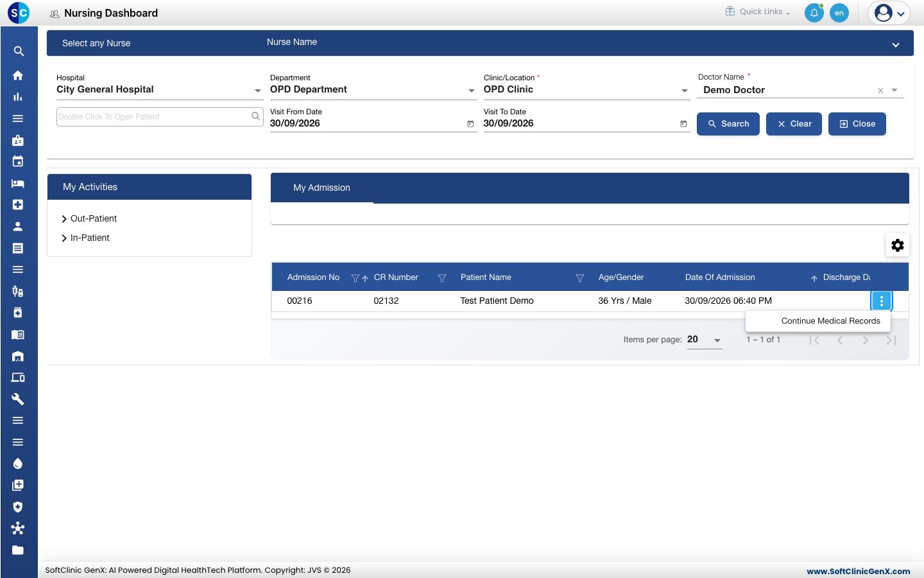Screen dimensions: 924x578
Task: Expand the Out-Patient activity
Action: tap(89, 218)
